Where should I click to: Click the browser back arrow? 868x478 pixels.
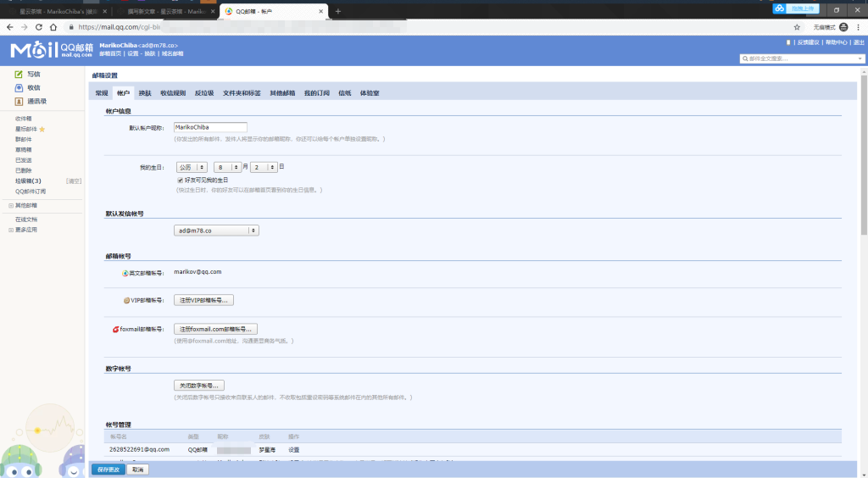tap(10, 27)
